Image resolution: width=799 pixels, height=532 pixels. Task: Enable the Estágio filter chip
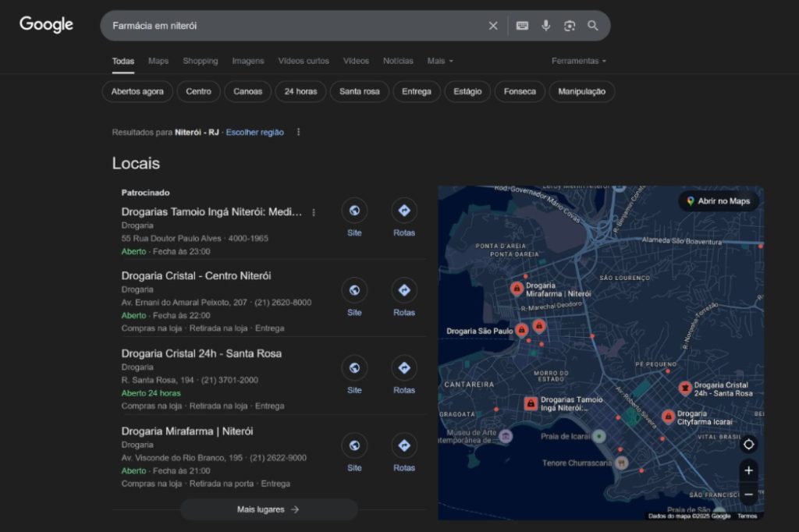pos(467,92)
